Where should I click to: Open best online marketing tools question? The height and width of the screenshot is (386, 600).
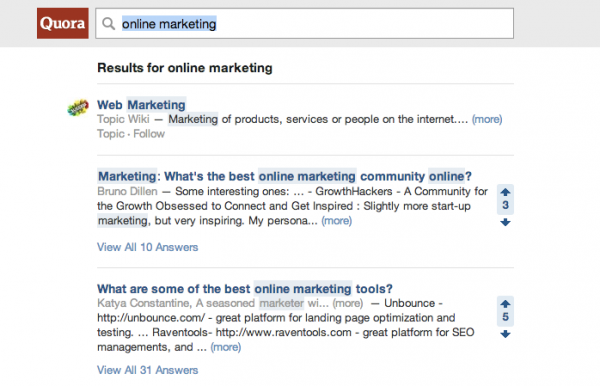245,288
